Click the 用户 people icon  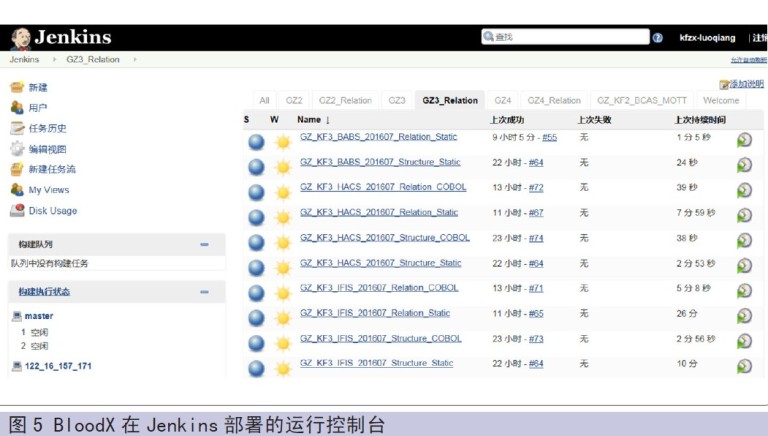[17, 108]
